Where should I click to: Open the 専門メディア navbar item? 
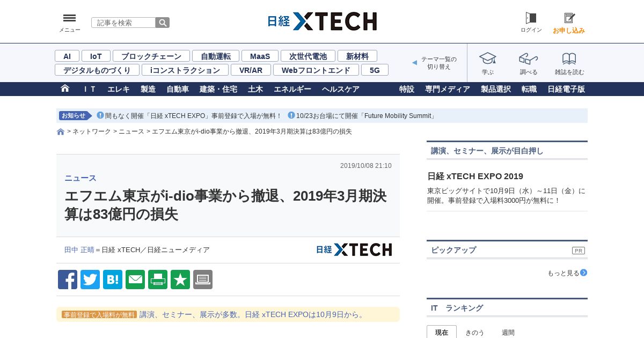tap(448, 89)
